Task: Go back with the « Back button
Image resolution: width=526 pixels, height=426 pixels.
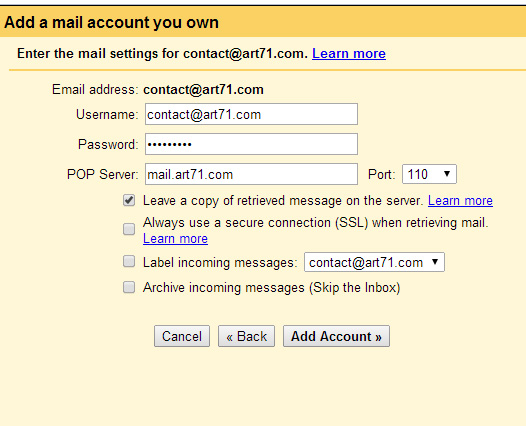Action: [247, 336]
